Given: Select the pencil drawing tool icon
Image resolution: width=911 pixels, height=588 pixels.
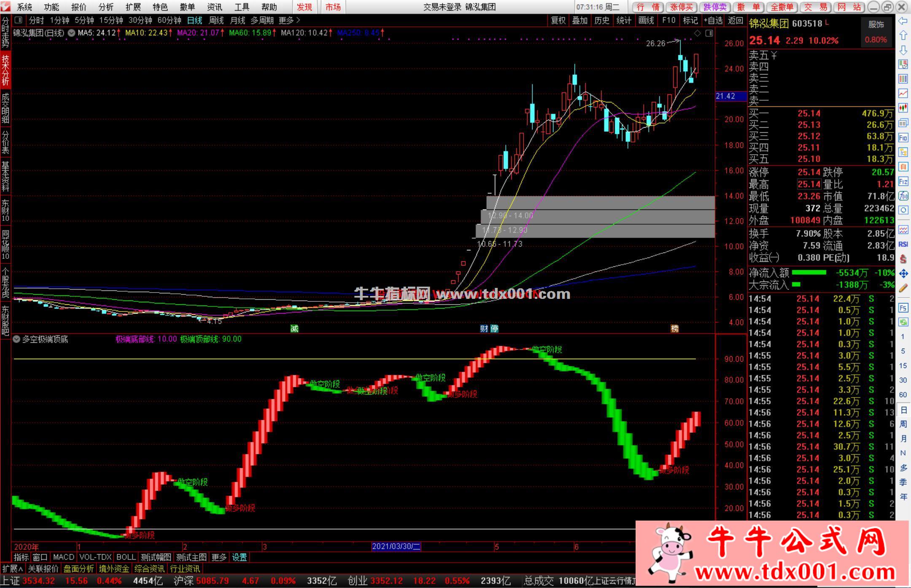Looking at the screenshot, I should pos(903,288).
